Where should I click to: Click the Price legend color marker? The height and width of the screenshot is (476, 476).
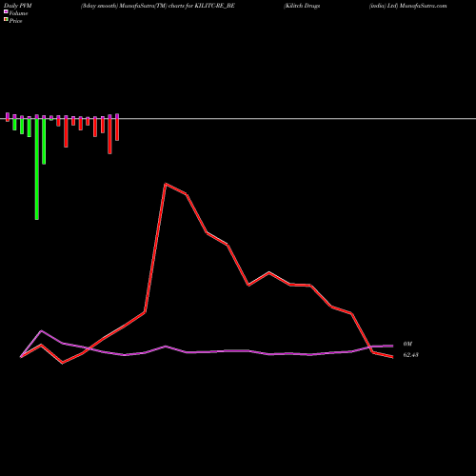(x=6, y=20)
